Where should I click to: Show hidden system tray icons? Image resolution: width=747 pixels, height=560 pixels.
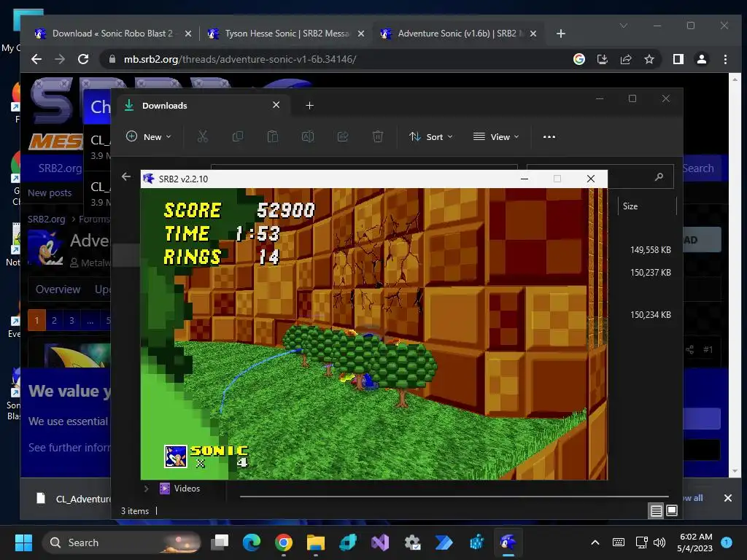point(595,542)
